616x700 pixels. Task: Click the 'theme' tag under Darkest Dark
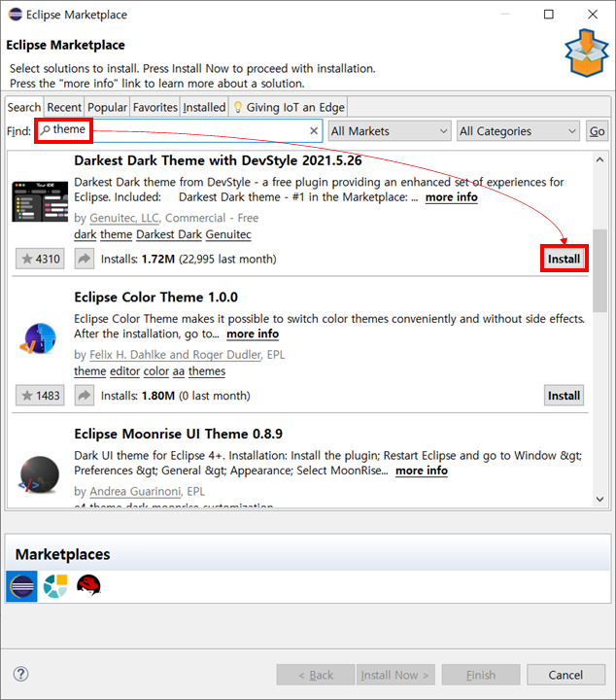pos(116,234)
